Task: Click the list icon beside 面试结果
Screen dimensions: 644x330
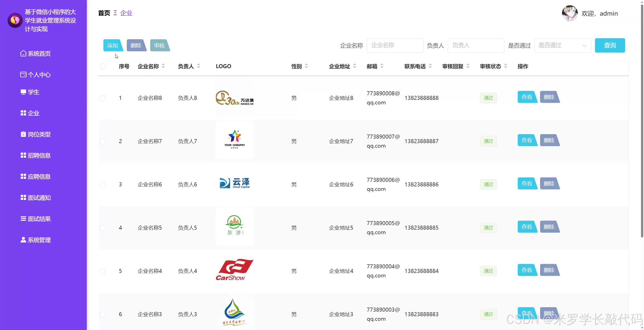Action: [23, 219]
